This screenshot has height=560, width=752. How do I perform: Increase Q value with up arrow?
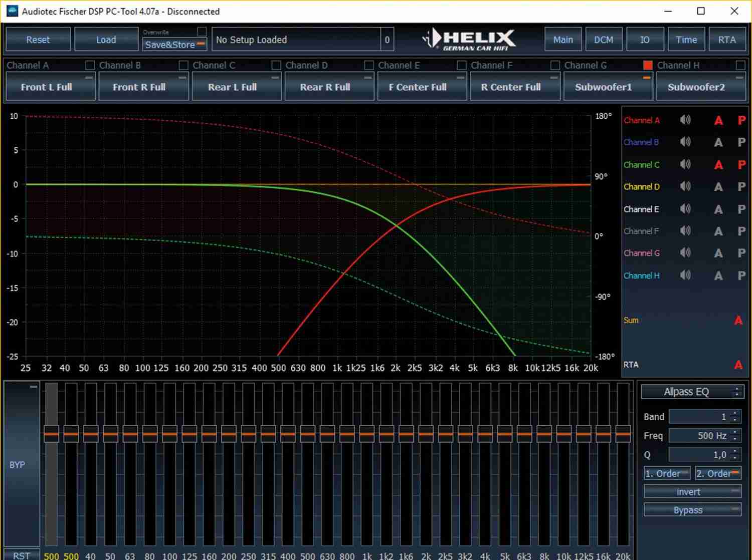(734, 452)
